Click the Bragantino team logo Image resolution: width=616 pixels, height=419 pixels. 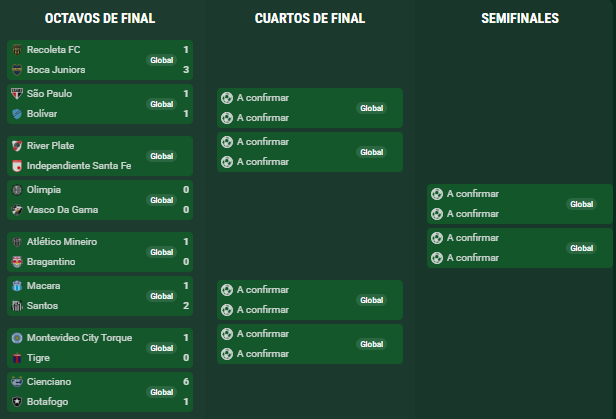coord(17,262)
